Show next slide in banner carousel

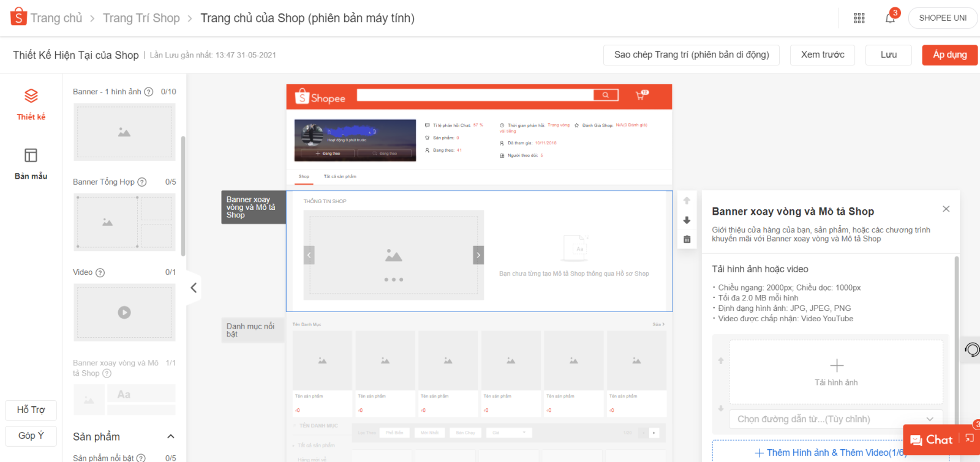[478, 255]
